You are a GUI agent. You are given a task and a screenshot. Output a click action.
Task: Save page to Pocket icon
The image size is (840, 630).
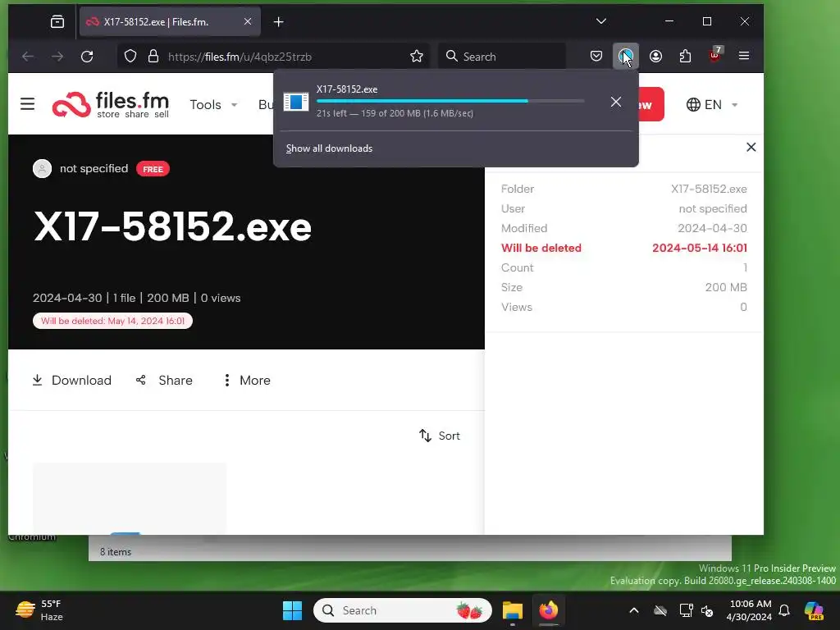(596, 57)
